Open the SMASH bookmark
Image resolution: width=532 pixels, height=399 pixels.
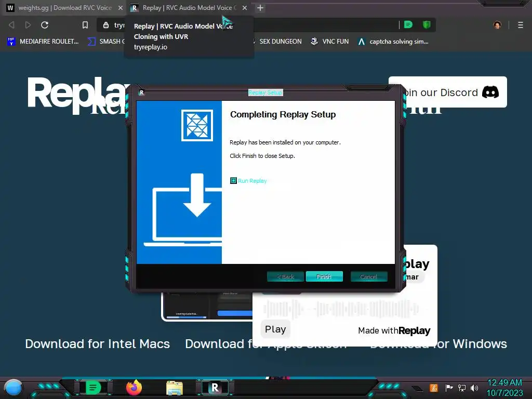tap(106, 42)
